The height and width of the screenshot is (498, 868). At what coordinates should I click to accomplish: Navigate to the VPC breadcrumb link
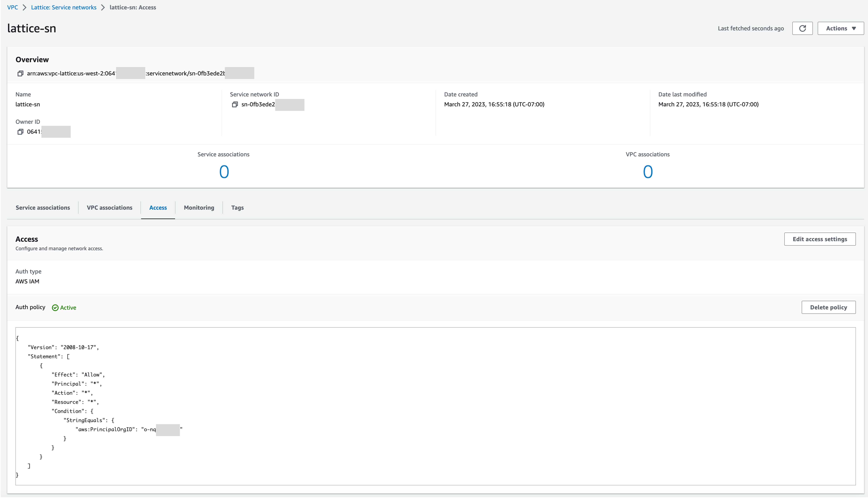[x=12, y=7]
